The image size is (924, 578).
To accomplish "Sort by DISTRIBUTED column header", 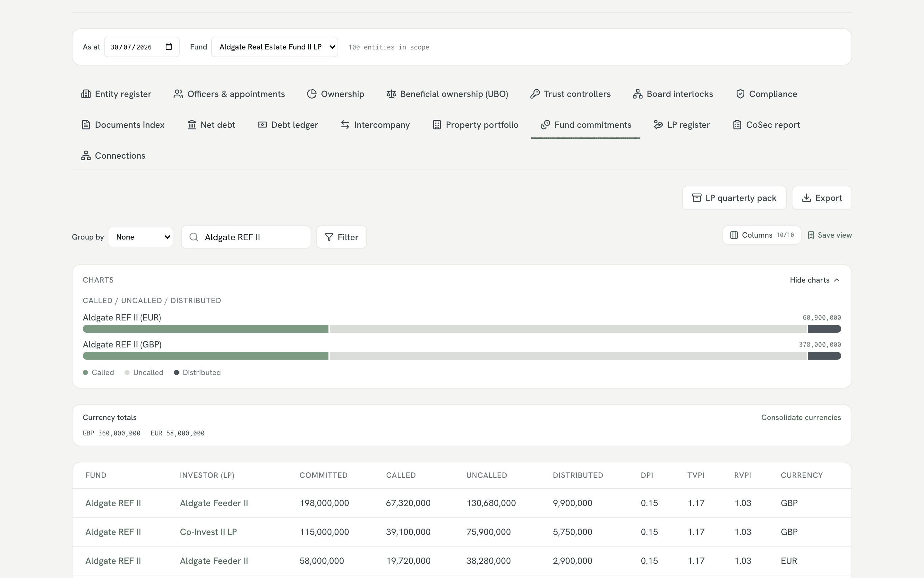I will coord(578,475).
